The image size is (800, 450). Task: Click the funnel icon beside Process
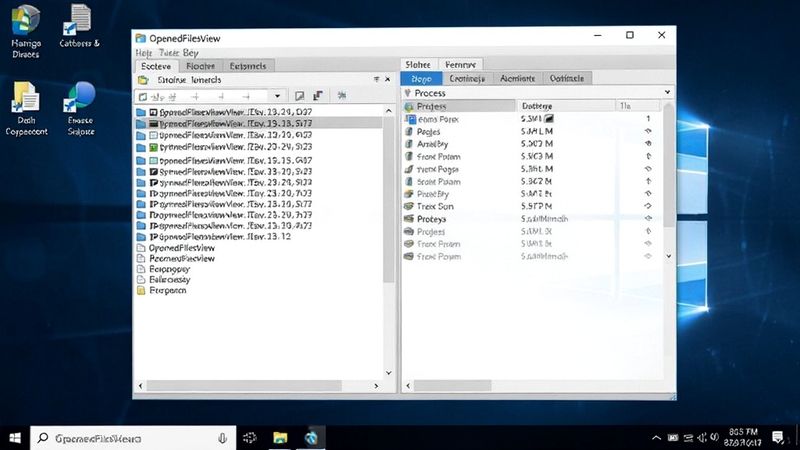(x=408, y=93)
